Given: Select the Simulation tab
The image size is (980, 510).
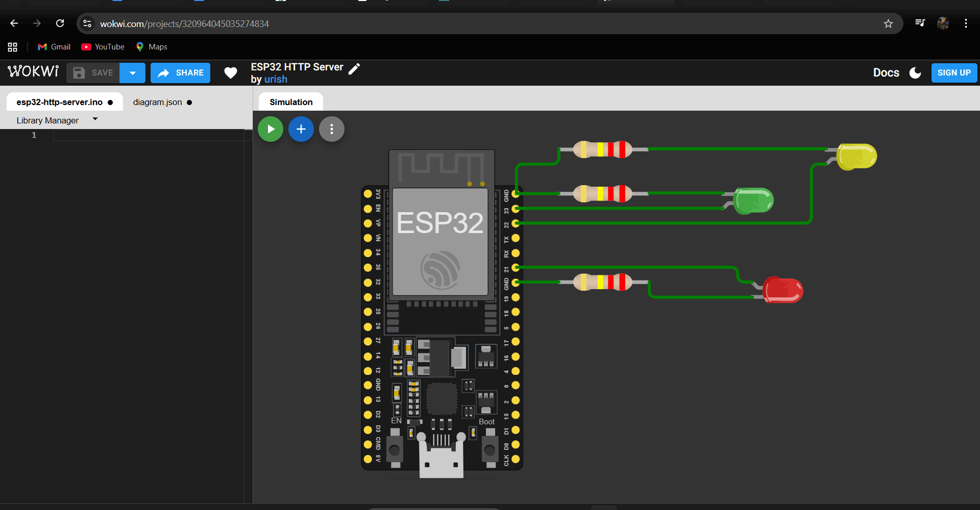Looking at the screenshot, I should coord(291,102).
